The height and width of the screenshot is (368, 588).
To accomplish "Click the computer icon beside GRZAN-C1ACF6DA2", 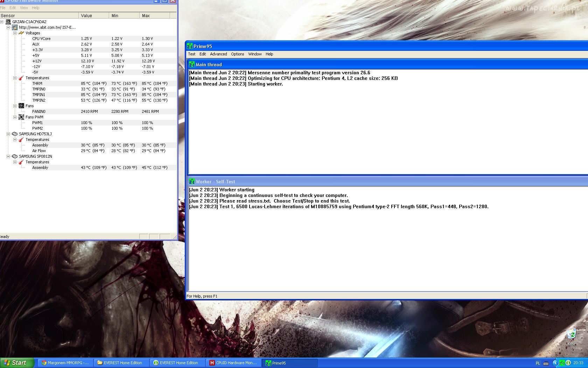I will point(8,22).
